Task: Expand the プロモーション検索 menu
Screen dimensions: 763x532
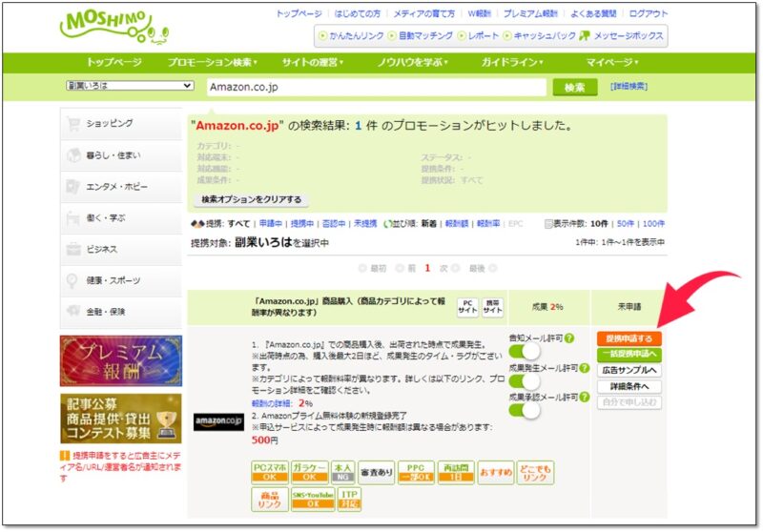Action: pyautogui.click(x=213, y=62)
